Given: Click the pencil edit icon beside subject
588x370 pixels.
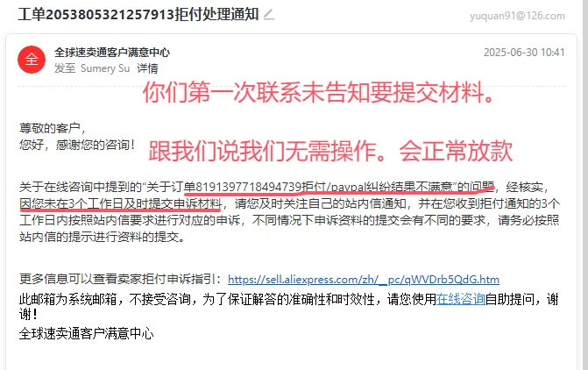Looking at the screenshot, I should [x=269, y=15].
